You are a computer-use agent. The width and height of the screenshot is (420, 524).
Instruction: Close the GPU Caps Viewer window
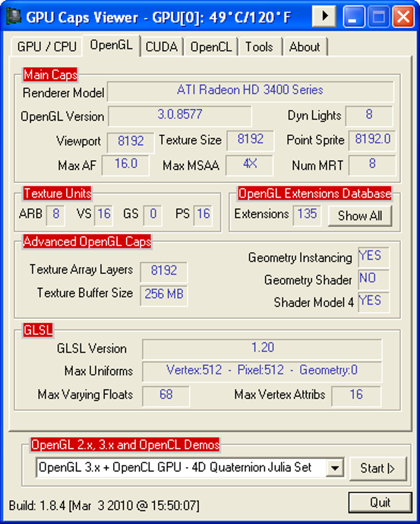coord(403,16)
